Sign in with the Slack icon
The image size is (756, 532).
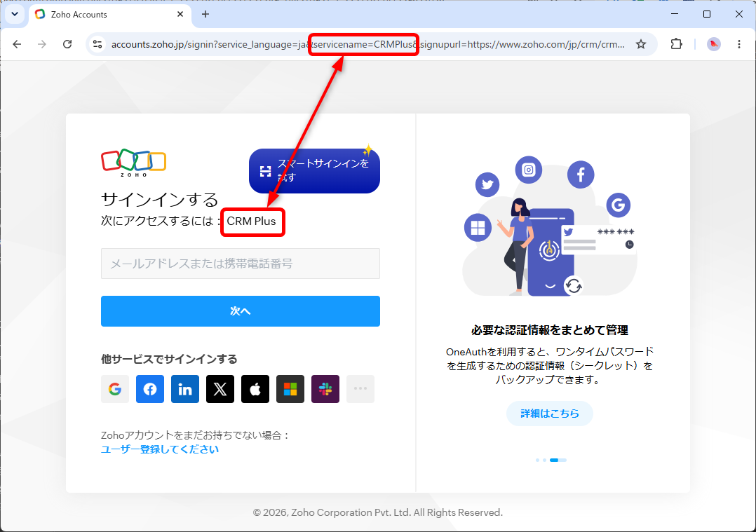point(325,389)
